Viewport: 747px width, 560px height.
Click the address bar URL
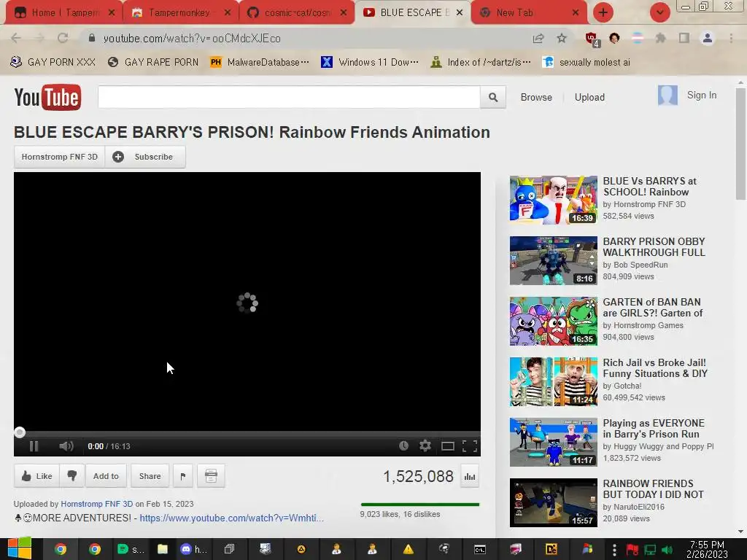pos(192,39)
